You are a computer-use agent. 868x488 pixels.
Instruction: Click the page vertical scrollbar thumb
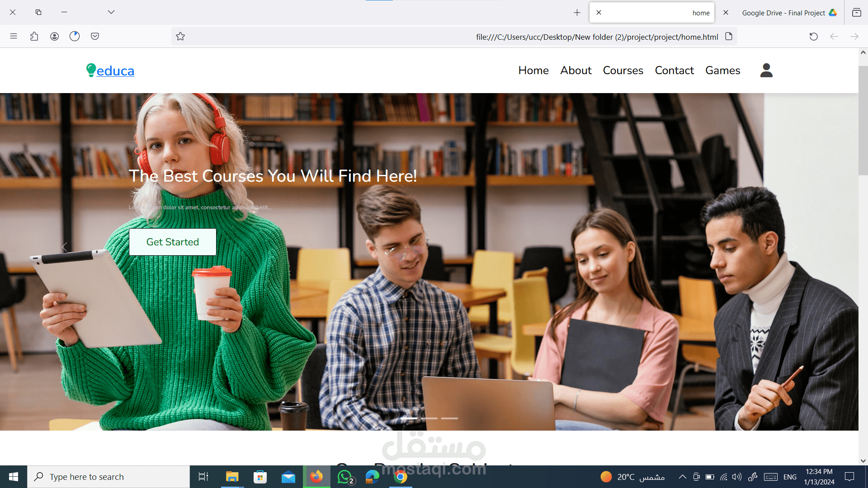(x=863, y=120)
